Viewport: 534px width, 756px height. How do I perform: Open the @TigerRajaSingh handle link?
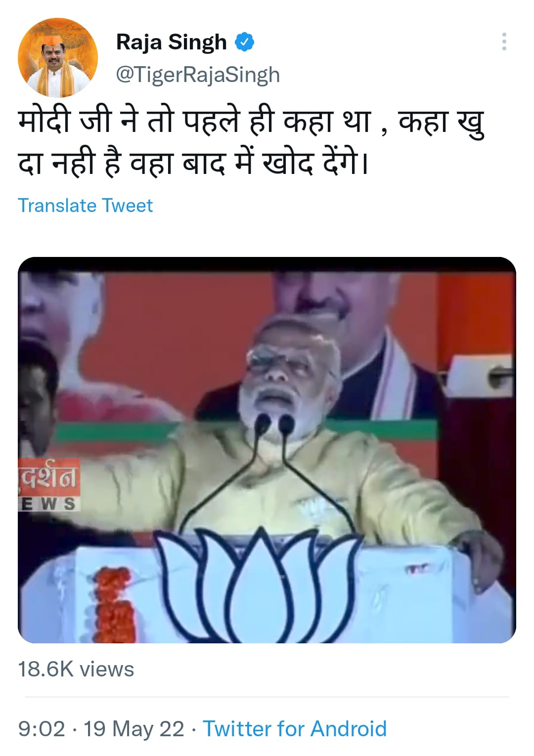point(198,75)
